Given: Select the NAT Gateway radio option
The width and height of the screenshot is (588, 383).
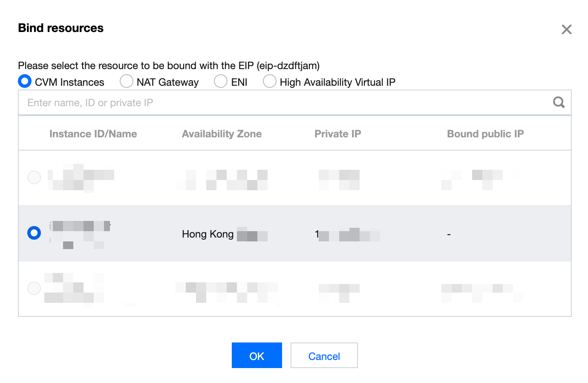Looking at the screenshot, I should pyautogui.click(x=127, y=81).
